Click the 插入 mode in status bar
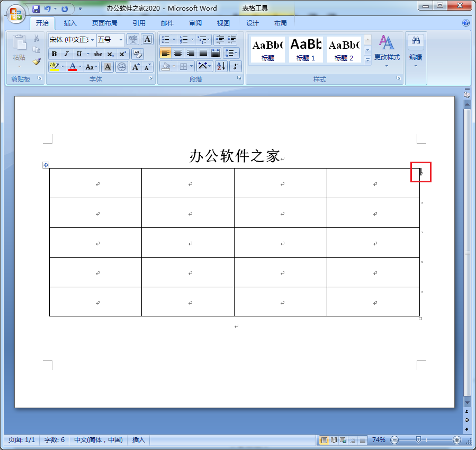This screenshot has width=476, height=450. coord(138,440)
